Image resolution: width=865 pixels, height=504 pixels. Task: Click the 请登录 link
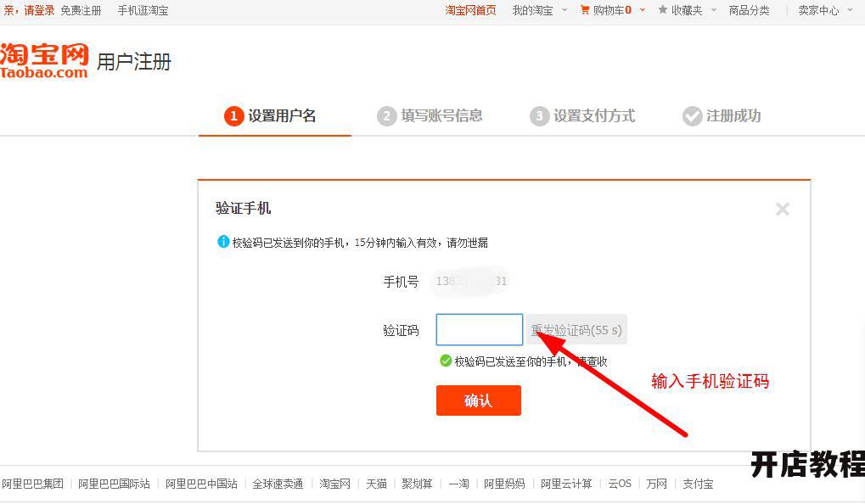point(39,10)
